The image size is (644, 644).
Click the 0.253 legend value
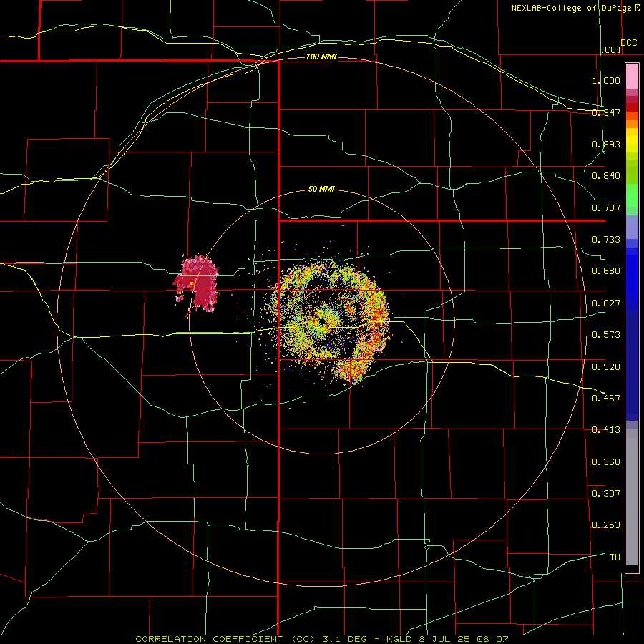point(606,525)
